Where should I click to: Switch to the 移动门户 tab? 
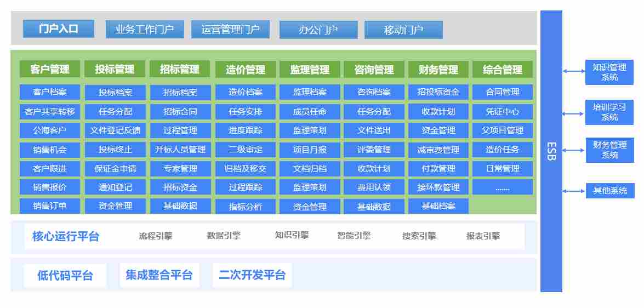403,30
